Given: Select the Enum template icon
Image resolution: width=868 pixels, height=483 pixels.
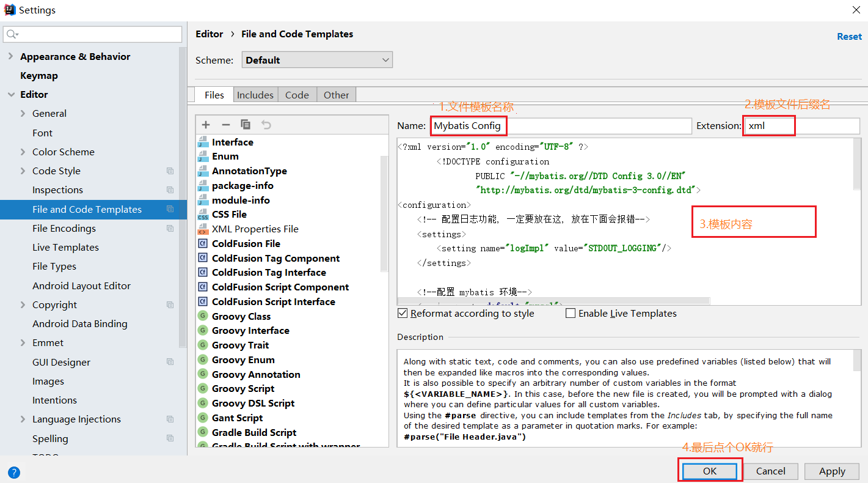Looking at the screenshot, I should tap(203, 157).
